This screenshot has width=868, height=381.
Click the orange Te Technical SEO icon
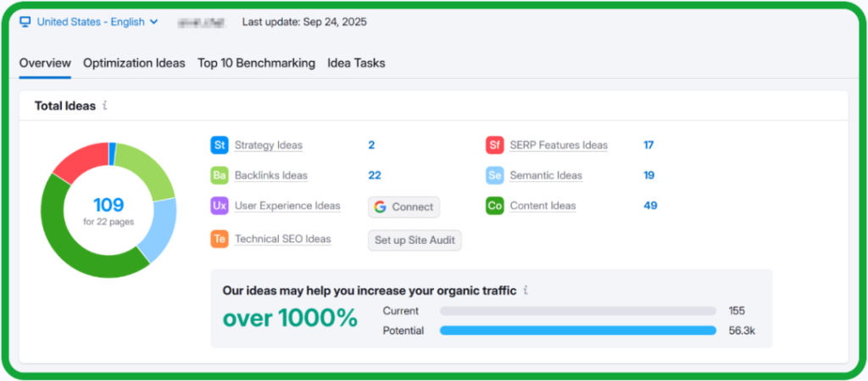tap(220, 240)
